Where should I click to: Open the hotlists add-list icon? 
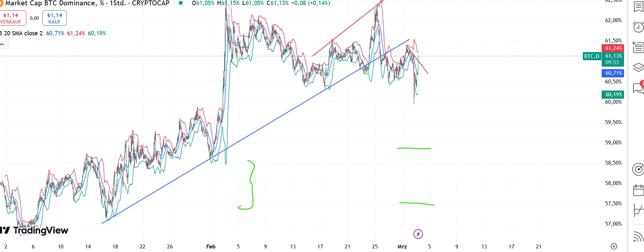pos(638,47)
